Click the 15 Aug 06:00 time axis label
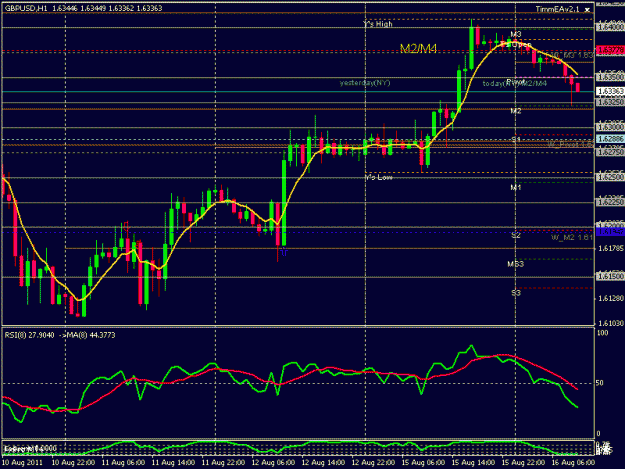This screenshot has width=625, height=469. click(423, 463)
